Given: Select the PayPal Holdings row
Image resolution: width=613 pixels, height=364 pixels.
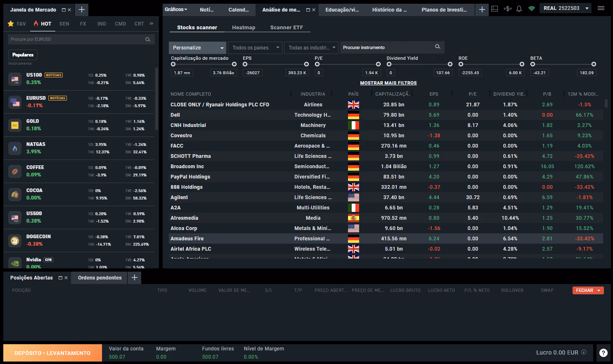Looking at the screenshot, I should 386,177.
